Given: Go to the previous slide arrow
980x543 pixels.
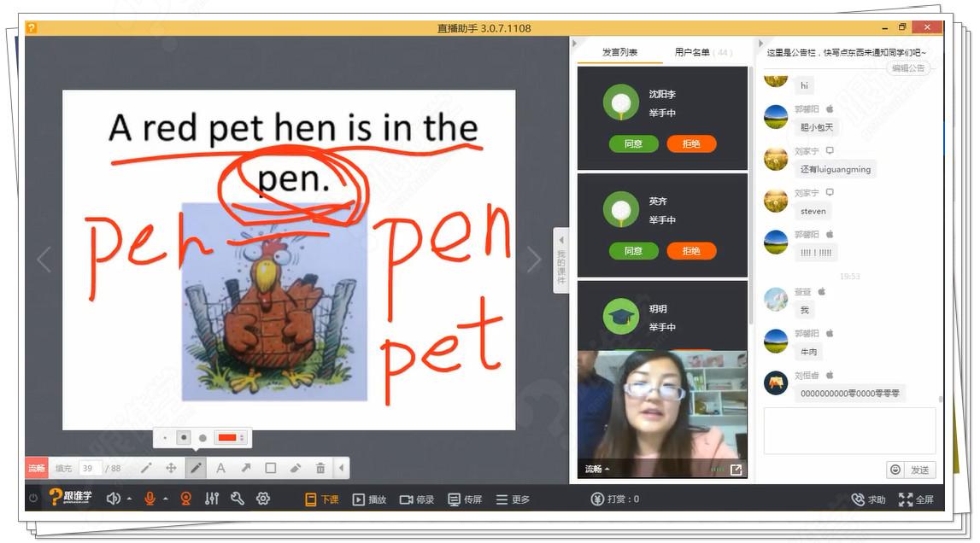Looking at the screenshot, I should tap(44, 260).
